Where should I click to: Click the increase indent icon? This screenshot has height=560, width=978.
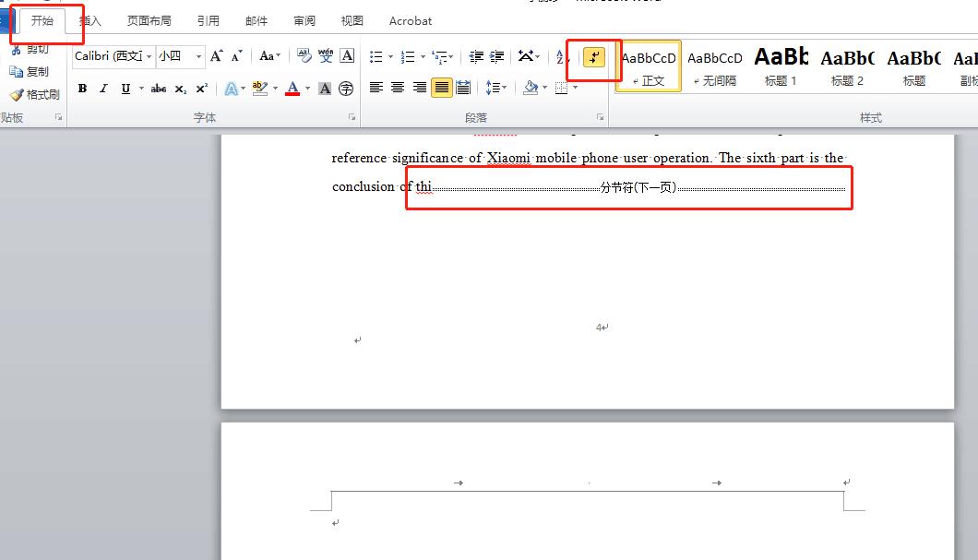pos(497,56)
